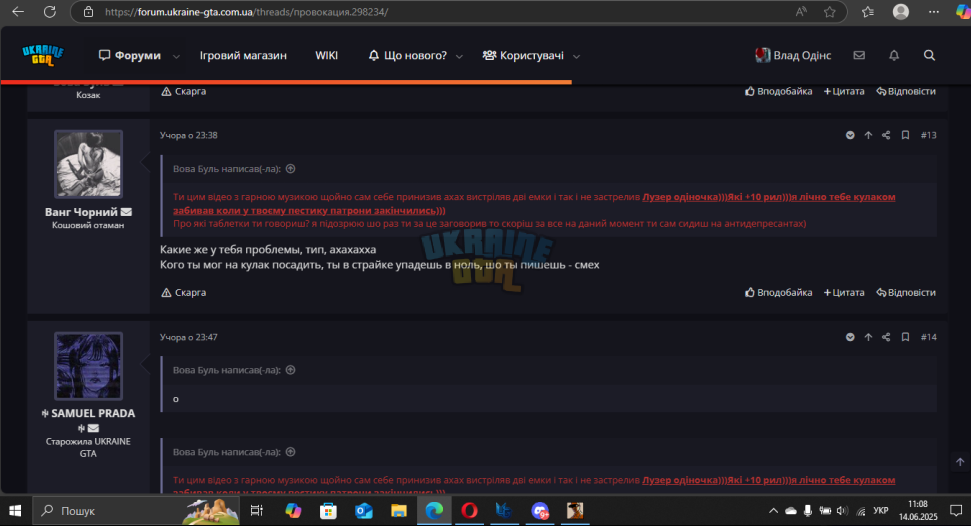This screenshot has height=526, width=971.
Task: Open Ігровий магазин page
Action: [243, 55]
